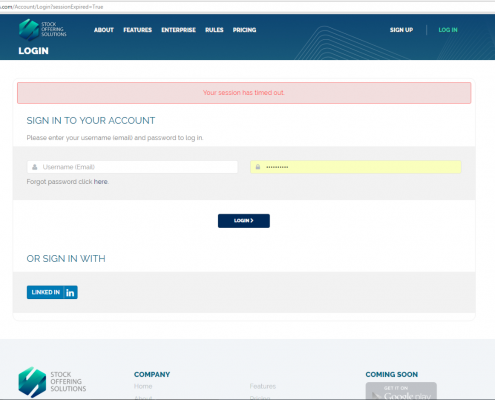Sign in with the LinkedIn button
The width and height of the screenshot is (495, 400).
52,292
